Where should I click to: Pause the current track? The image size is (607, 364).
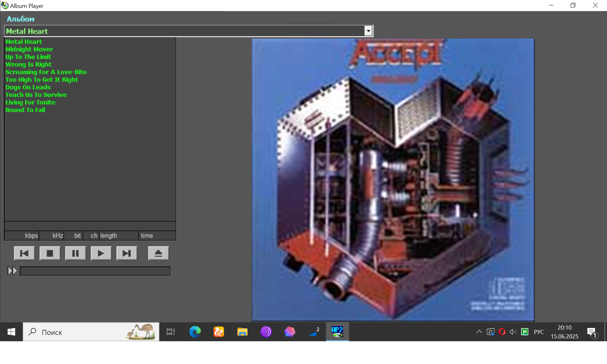click(x=76, y=253)
